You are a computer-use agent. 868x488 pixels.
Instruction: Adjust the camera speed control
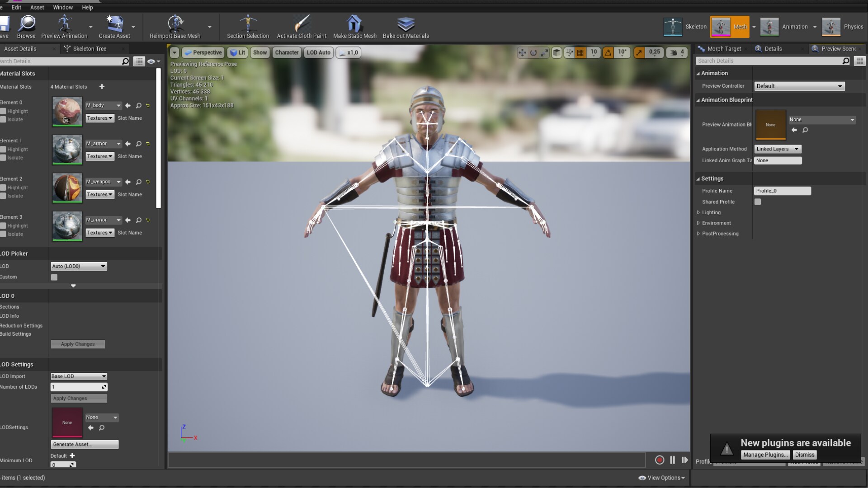677,52
